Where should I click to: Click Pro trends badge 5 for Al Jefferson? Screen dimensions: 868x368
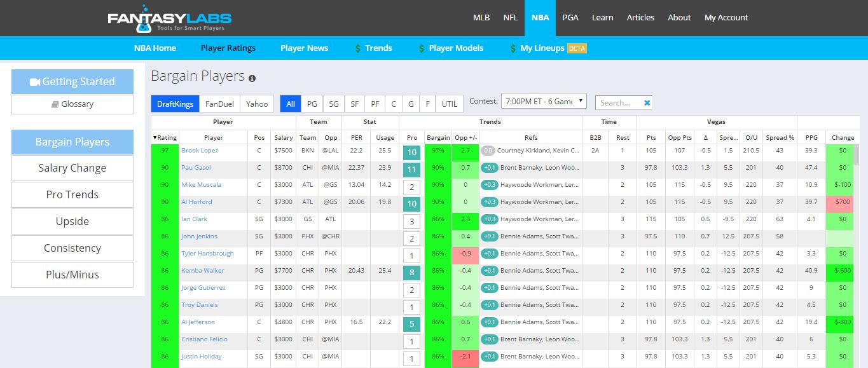411,324
